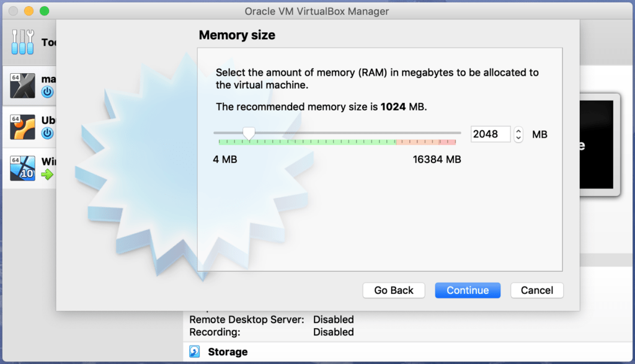Click the VM preview thumbnail
Screen dimensions: 635x364
(x=597, y=144)
